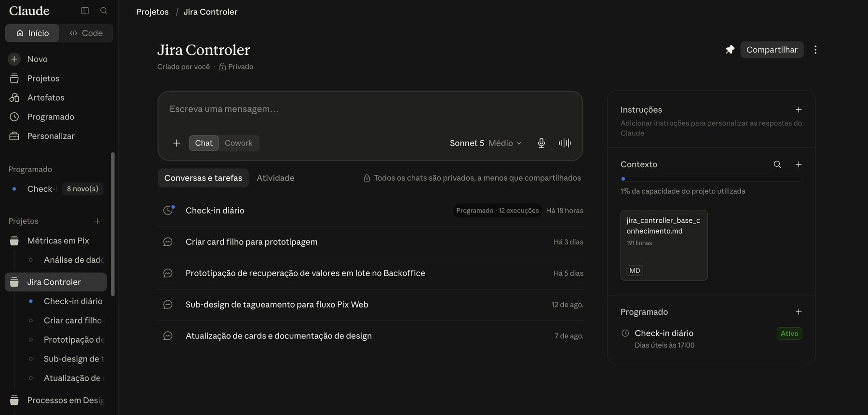The height and width of the screenshot is (415, 868).
Task: Go to Projetos via breadcrumb
Action: (x=152, y=12)
